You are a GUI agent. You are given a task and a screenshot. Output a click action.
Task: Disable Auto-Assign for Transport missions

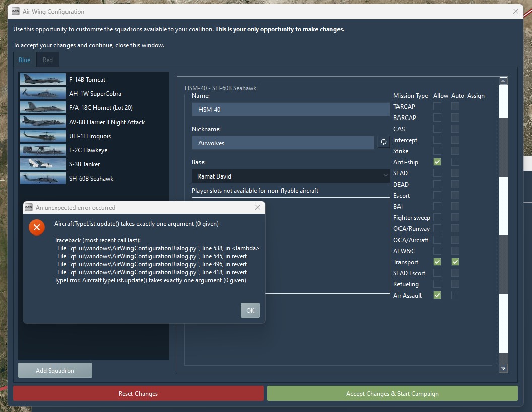click(x=455, y=262)
